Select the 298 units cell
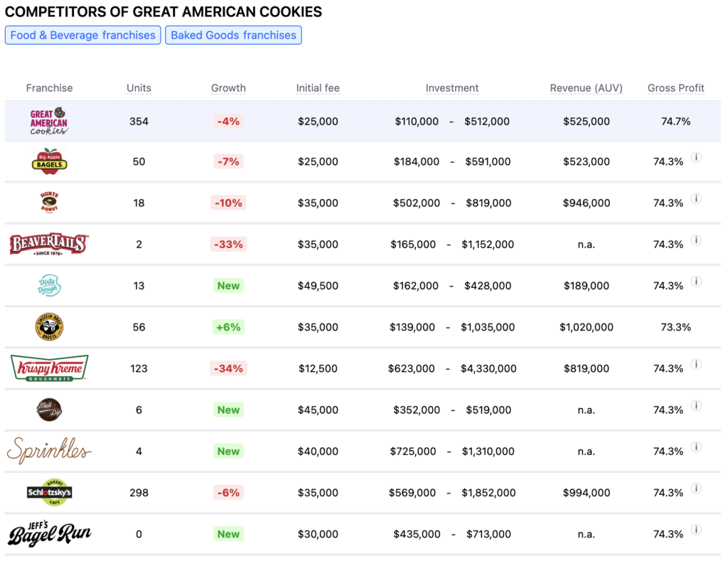 [x=139, y=492]
